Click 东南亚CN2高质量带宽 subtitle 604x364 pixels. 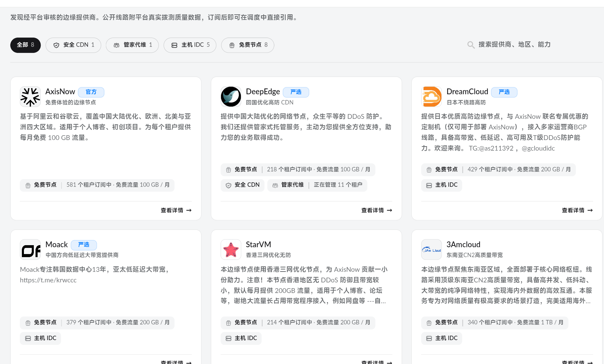click(475, 255)
